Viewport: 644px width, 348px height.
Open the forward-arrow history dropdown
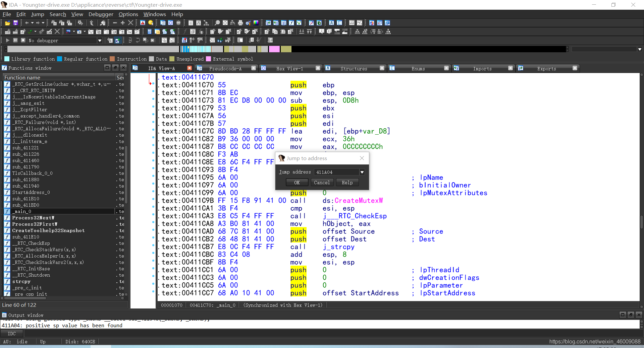[x=43, y=23]
